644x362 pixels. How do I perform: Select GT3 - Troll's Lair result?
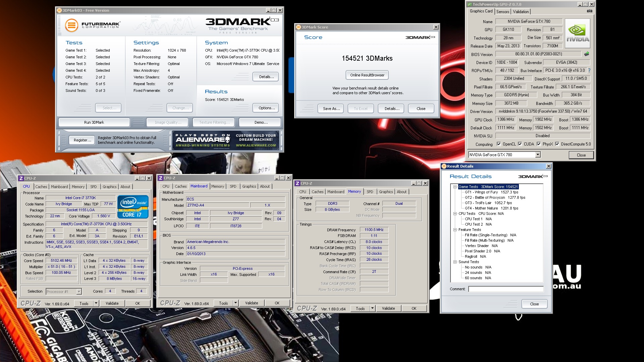(x=488, y=203)
